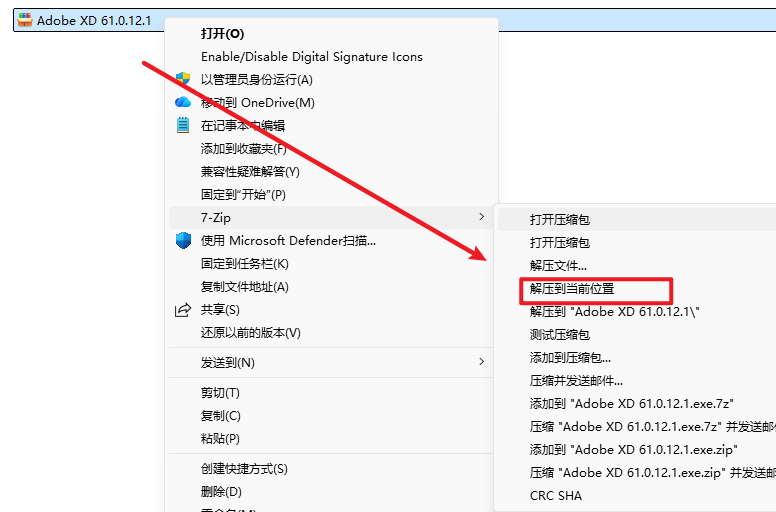
Task: Open the CRC SHA entry
Action: (x=556, y=496)
